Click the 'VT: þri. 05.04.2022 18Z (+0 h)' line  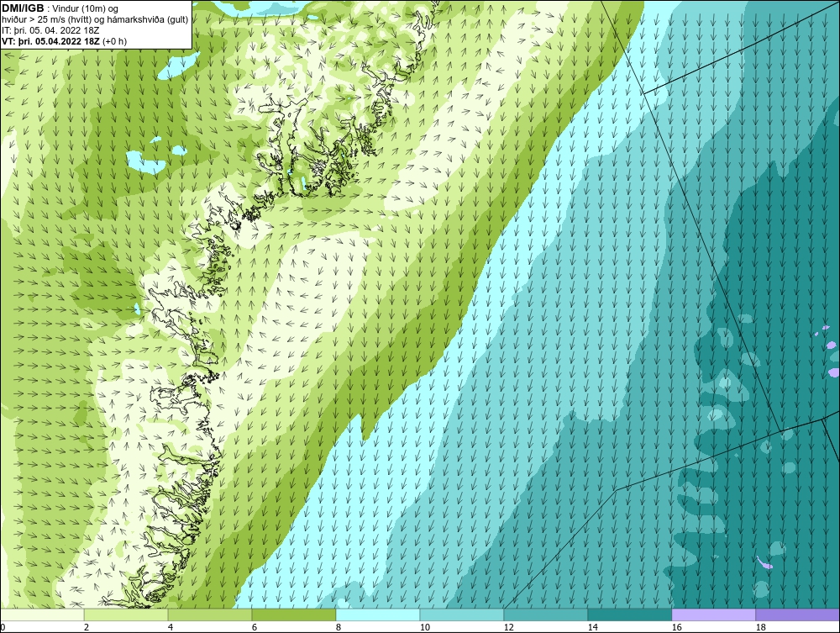coord(65,41)
